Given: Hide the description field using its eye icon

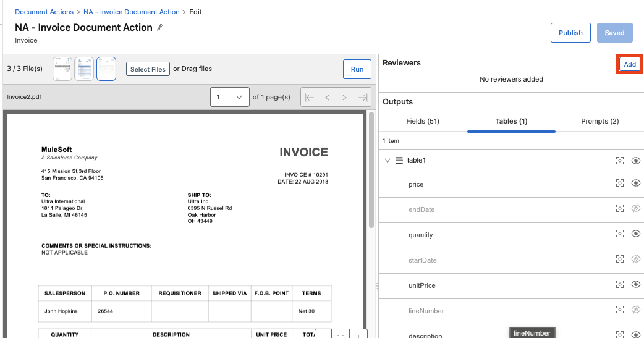Looking at the screenshot, I should pos(636,334).
